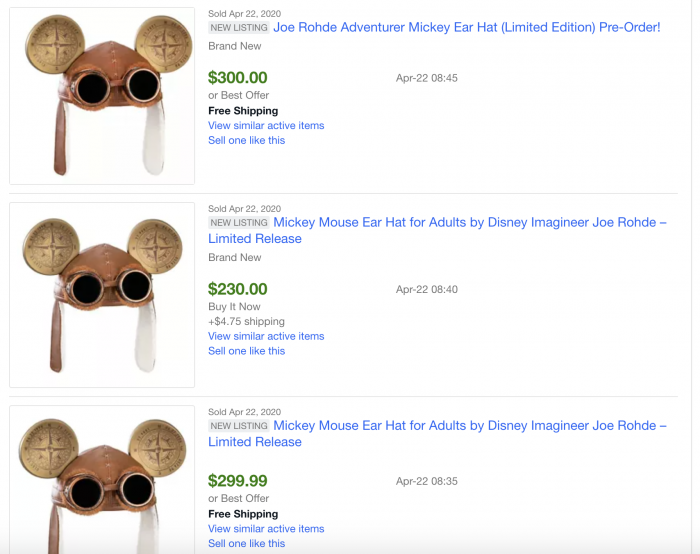Click the Apr-22 08:40 sold timestamp

(427, 290)
